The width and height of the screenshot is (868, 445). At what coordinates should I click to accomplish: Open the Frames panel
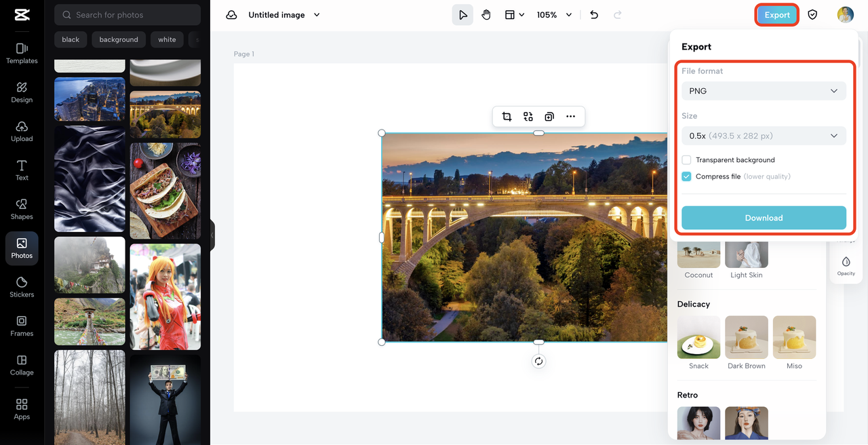22,326
